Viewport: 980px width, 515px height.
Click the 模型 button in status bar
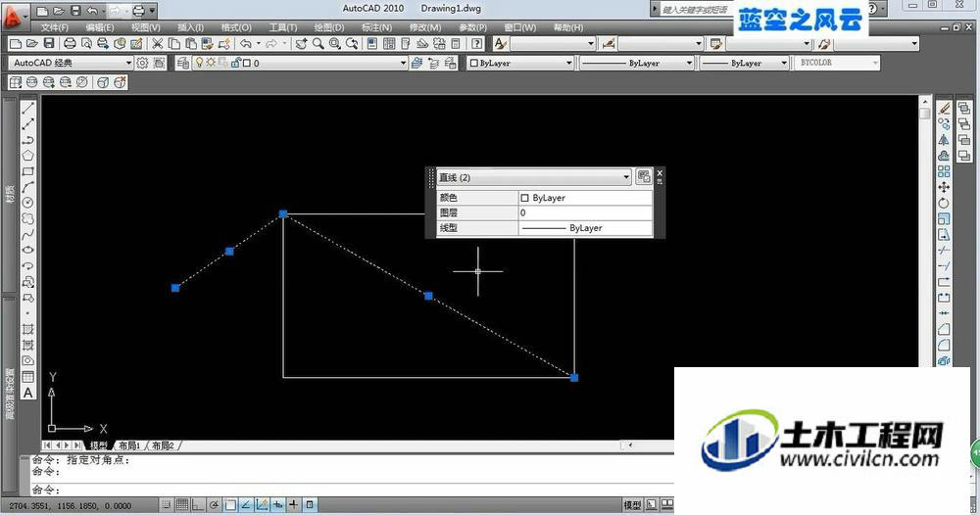tap(632, 504)
